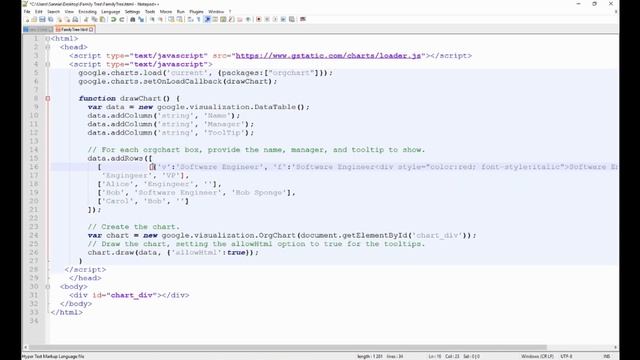Image resolution: width=640 pixels, height=360 pixels.
Task: Click the horizontal scrollbar right arrow
Action: [616, 347]
